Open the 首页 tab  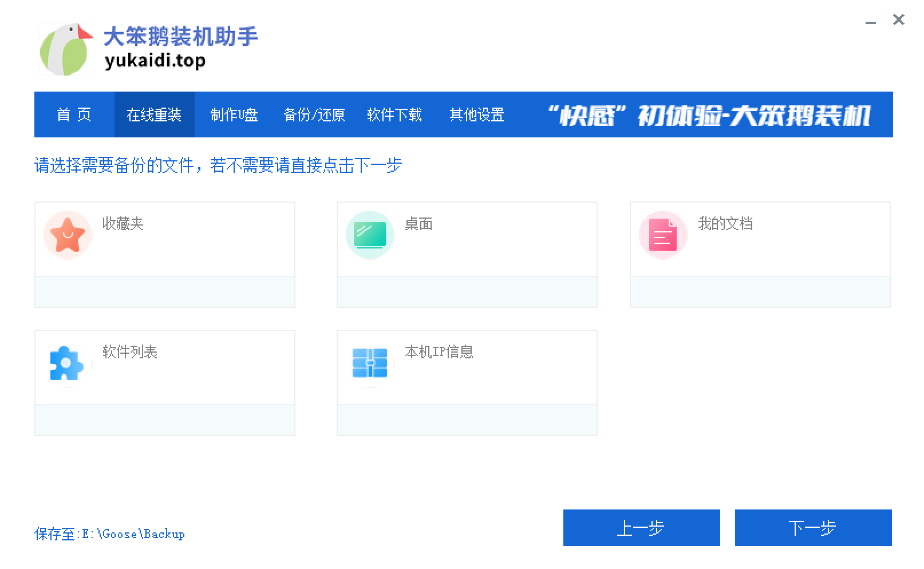[x=74, y=114]
